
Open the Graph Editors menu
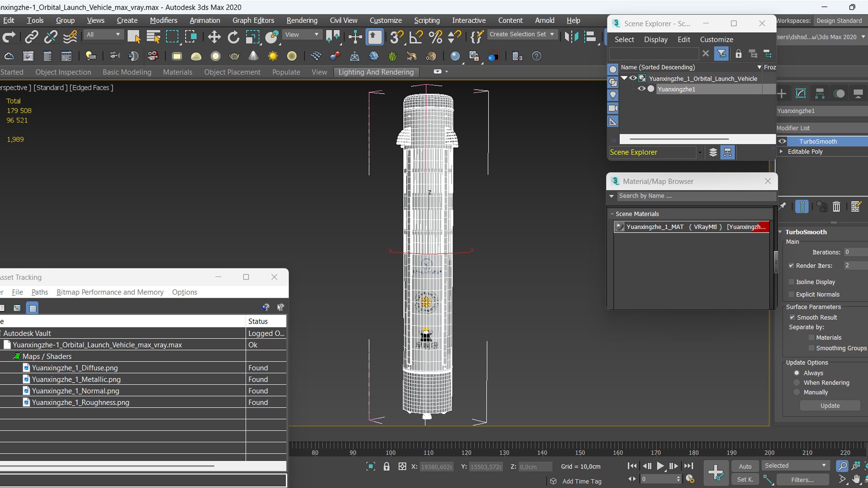pyautogui.click(x=253, y=20)
